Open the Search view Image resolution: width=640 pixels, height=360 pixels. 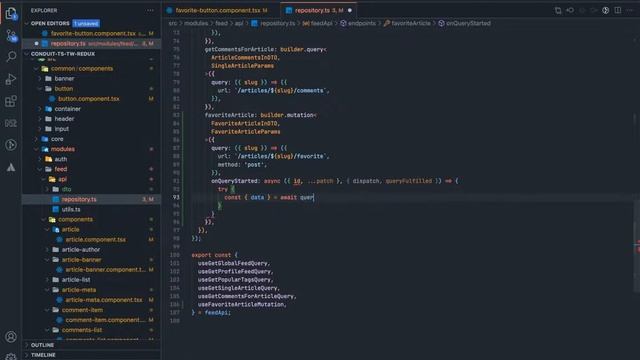[x=11, y=56]
